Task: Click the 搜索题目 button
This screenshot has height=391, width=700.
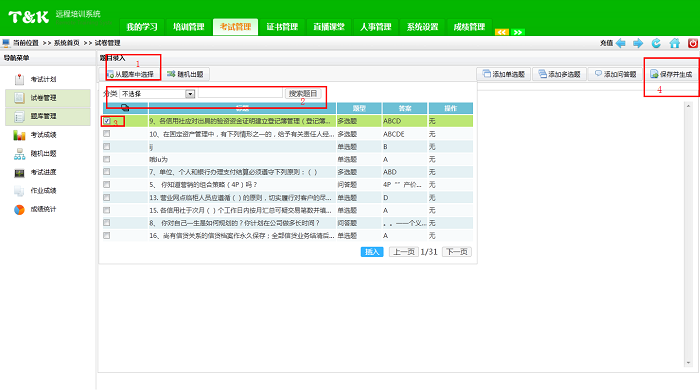Action: pyautogui.click(x=303, y=94)
